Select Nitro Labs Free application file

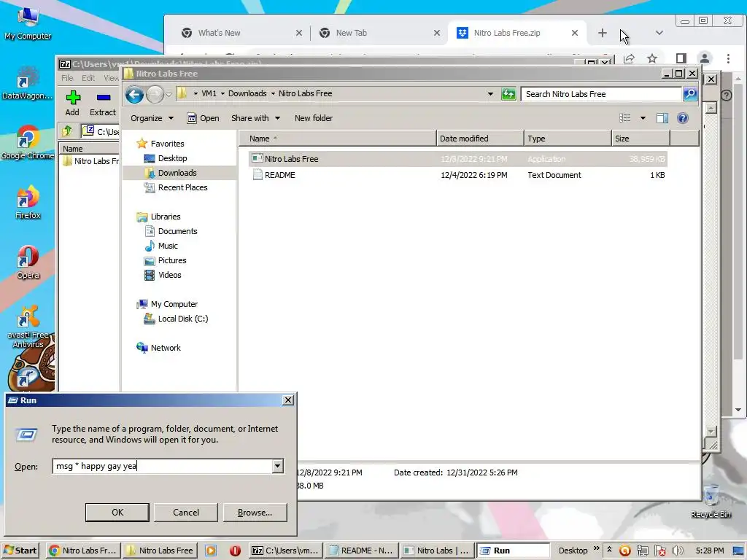coord(458,159)
